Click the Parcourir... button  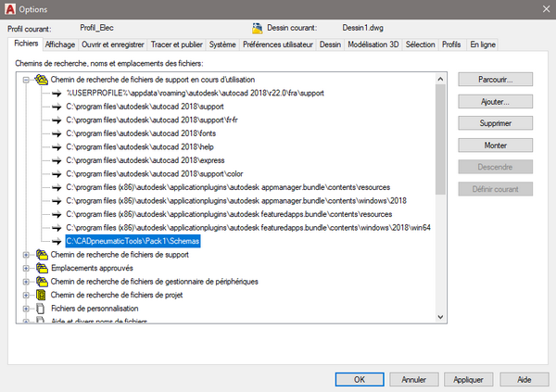pos(496,80)
